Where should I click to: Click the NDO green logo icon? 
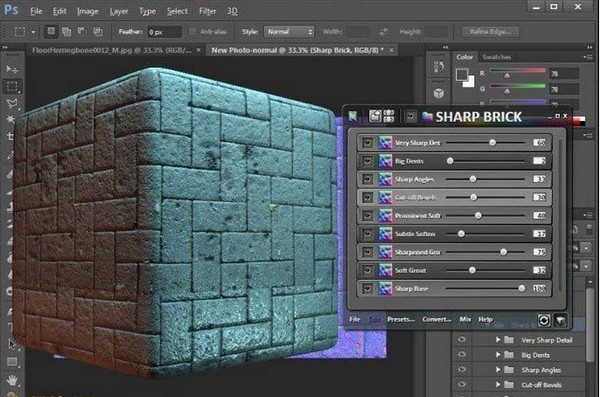click(x=352, y=116)
